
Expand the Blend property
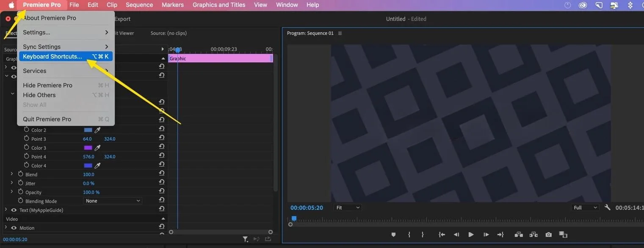pos(12,174)
